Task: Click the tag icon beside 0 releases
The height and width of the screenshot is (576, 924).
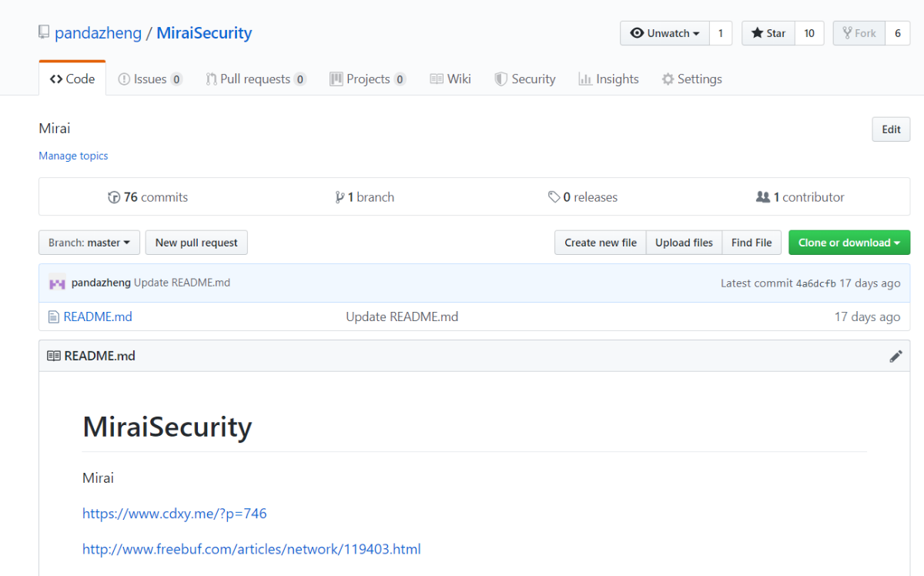Action: pos(554,197)
